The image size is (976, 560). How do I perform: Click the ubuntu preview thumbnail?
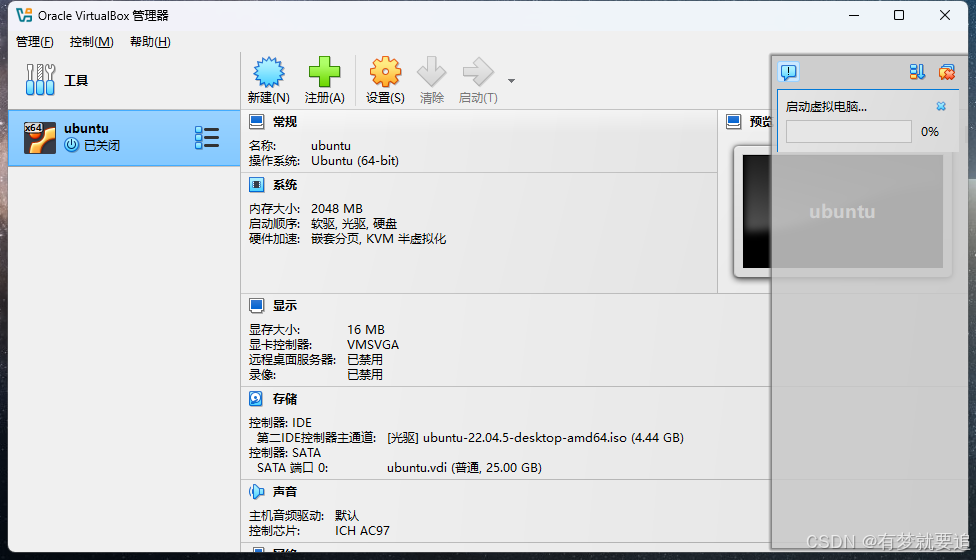(x=842, y=212)
